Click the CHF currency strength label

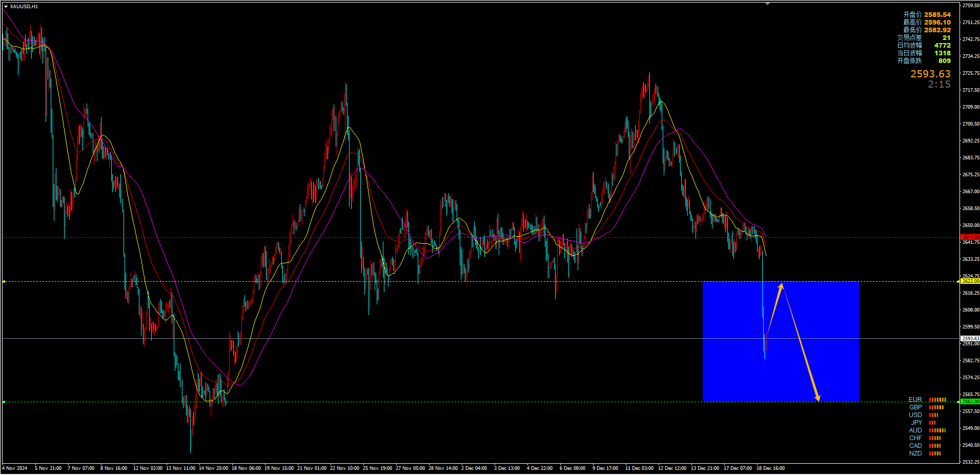tap(915, 438)
